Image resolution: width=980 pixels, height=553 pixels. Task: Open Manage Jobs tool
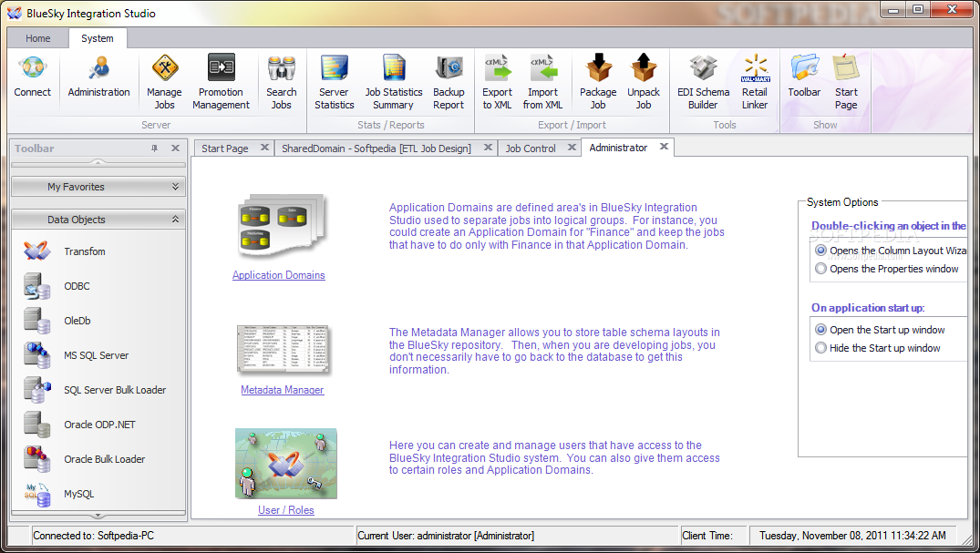point(164,83)
